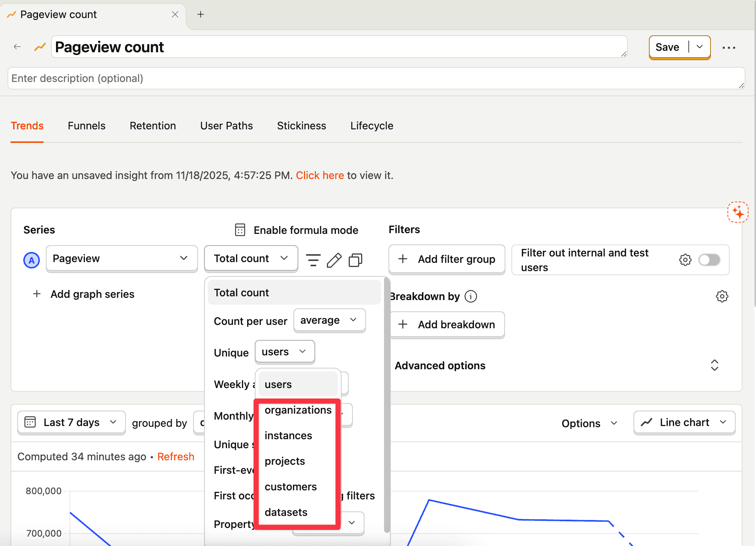Open the AI assistant sparkle icon
The image size is (756, 546).
click(738, 212)
